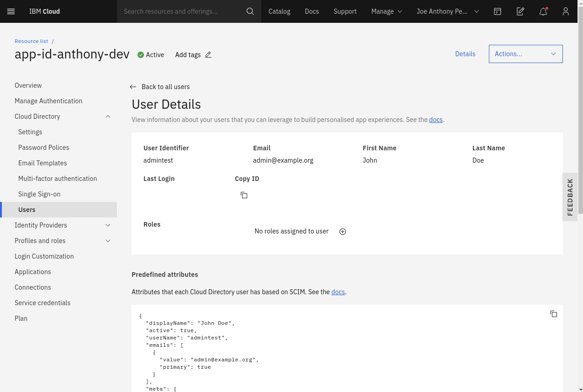
Task: Open the account switcher dropdown
Action: click(x=447, y=11)
